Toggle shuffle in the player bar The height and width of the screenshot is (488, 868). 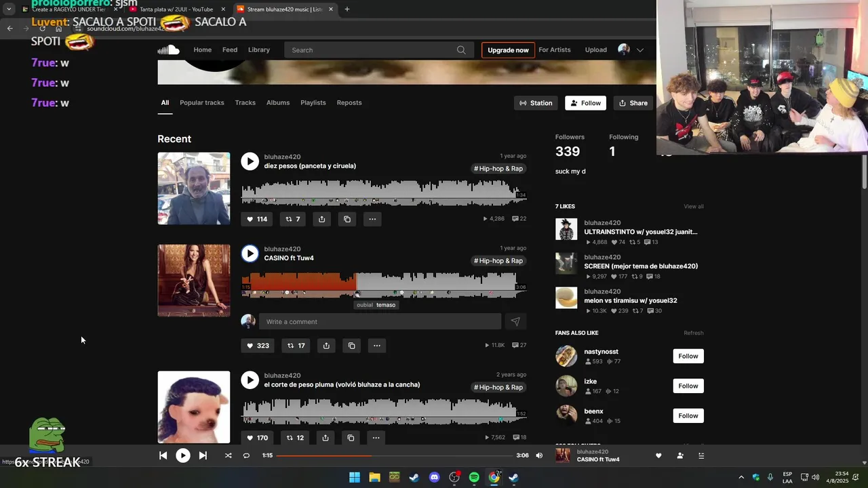click(x=228, y=455)
